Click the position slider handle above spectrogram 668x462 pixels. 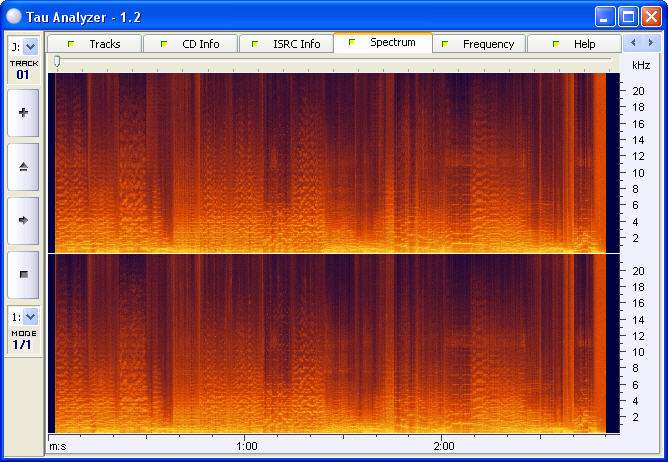click(57, 62)
